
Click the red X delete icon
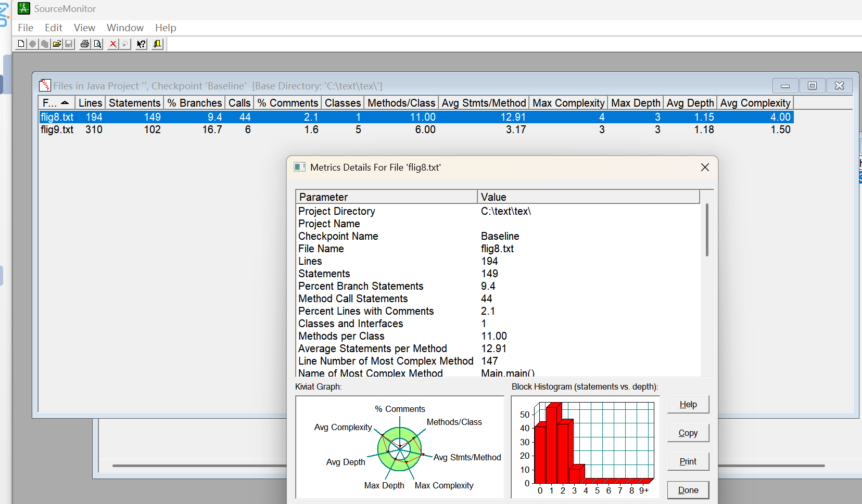pyautogui.click(x=113, y=44)
